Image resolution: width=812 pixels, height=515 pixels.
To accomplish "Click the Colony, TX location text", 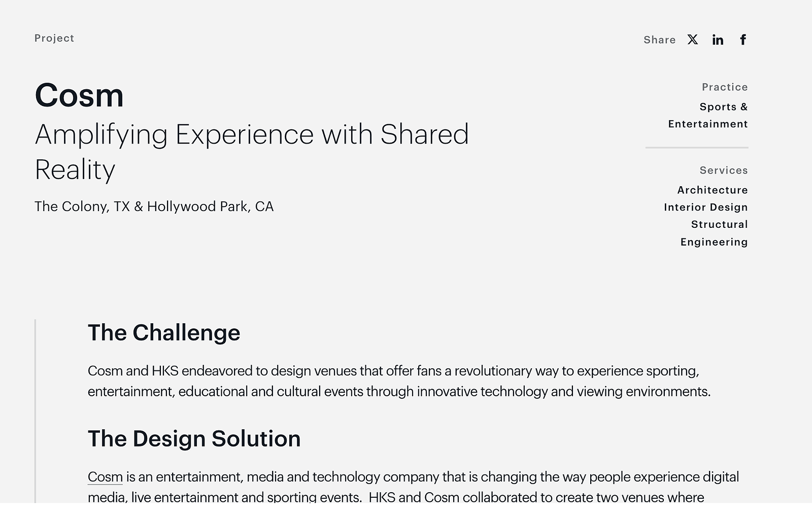I will tap(154, 207).
